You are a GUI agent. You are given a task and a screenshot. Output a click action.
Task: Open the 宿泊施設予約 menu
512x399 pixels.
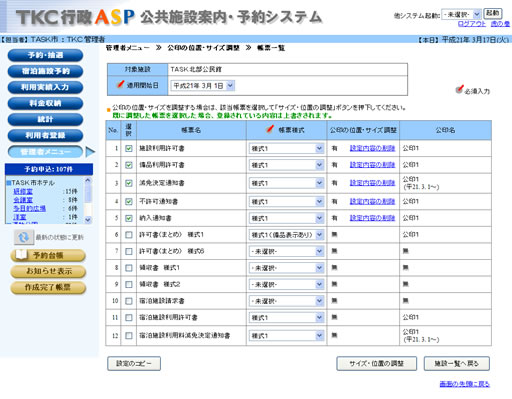click(x=45, y=71)
